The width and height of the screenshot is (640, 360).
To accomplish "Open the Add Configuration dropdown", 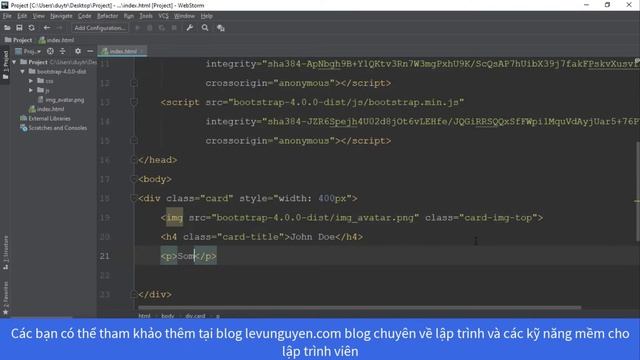I will pyautogui.click(x=100, y=28).
